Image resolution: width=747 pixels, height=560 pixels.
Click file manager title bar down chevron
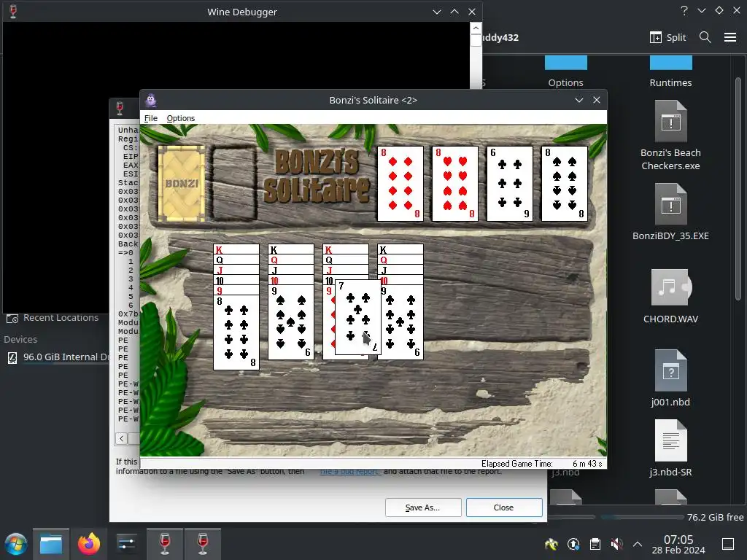click(x=702, y=10)
